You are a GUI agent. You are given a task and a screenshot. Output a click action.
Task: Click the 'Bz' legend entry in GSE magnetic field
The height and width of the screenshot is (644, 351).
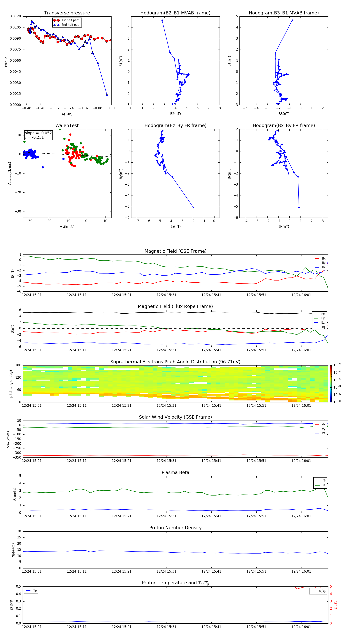[x=320, y=268]
